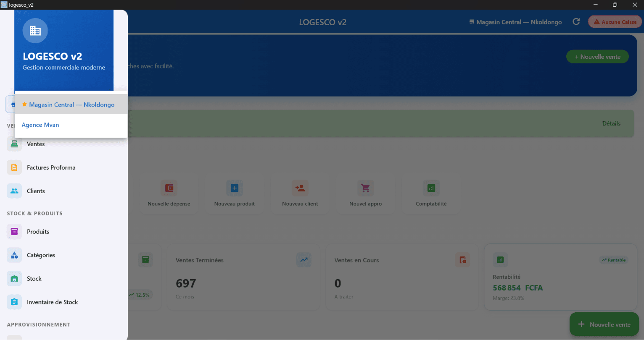This screenshot has height=340, width=644.
Task: Open Inventaire de Stock
Action: [64, 302]
